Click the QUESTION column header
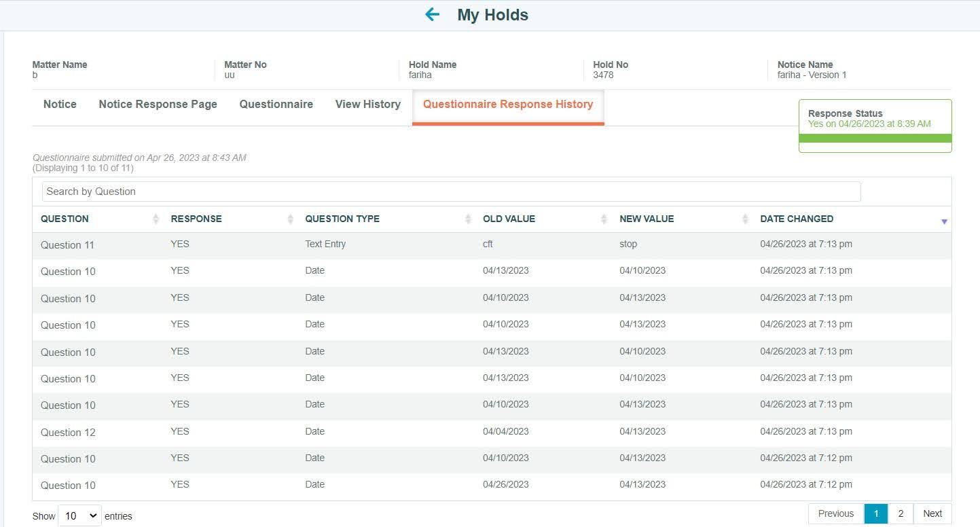The height and width of the screenshot is (527, 980). coord(65,219)
